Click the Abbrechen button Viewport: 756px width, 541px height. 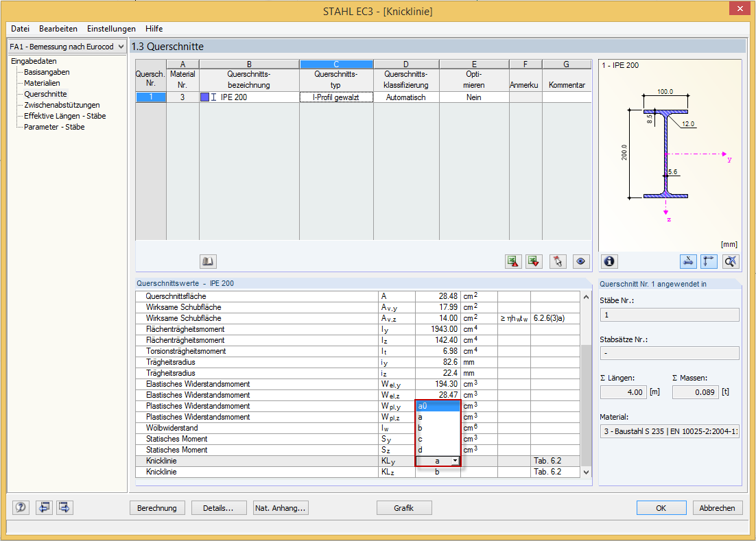pyautogui.click(x=718, y=508)
